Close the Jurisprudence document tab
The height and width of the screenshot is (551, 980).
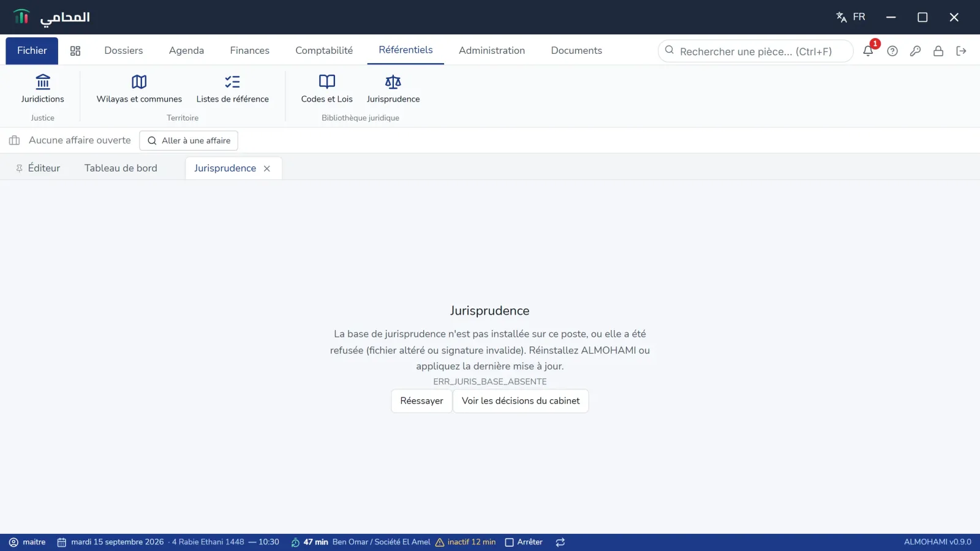click(267, 168)
